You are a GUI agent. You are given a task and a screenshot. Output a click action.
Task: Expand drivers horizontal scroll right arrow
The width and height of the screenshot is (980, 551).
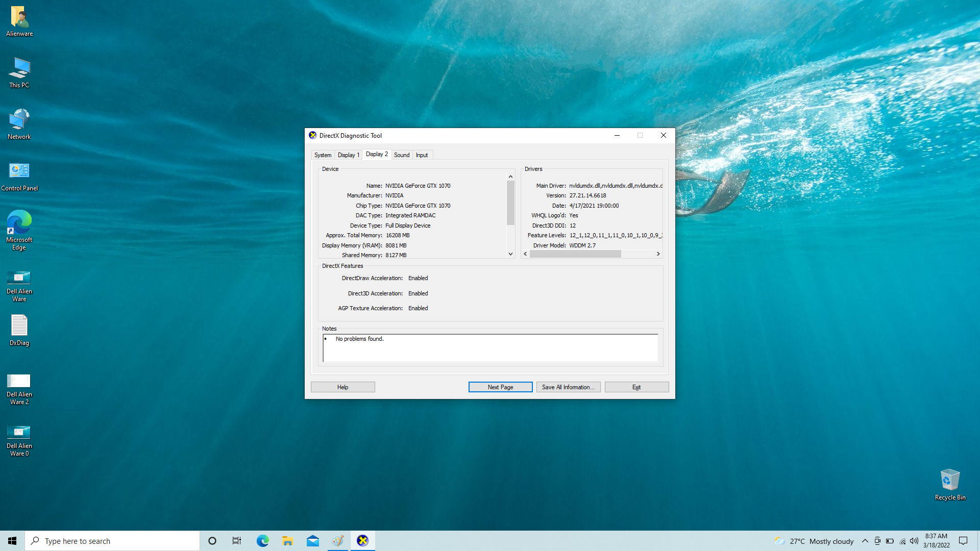tap(658, 254)
